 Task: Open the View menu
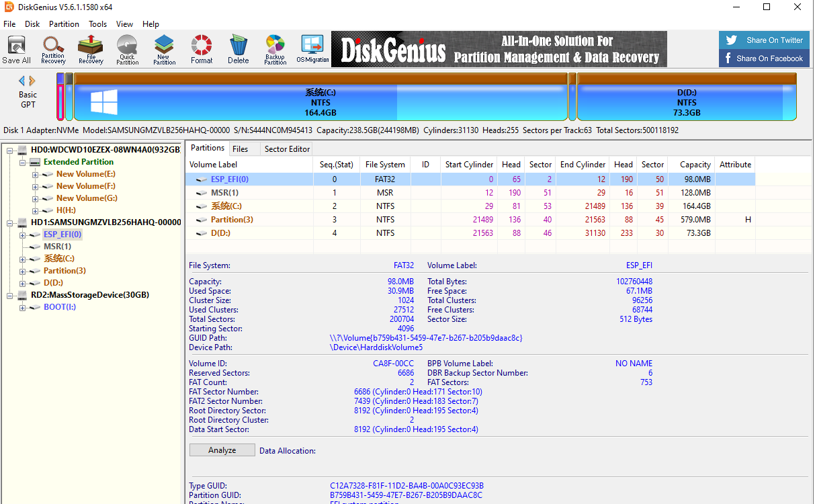125,24
